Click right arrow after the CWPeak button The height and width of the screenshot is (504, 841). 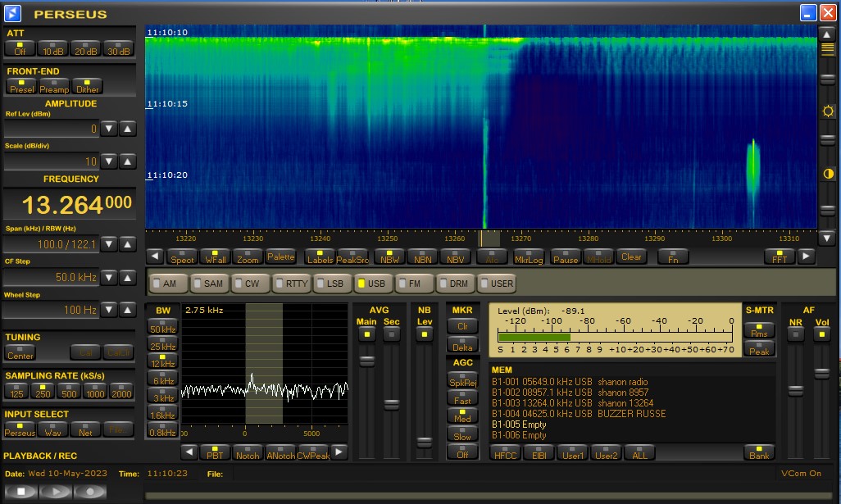[x=339, y=452]
